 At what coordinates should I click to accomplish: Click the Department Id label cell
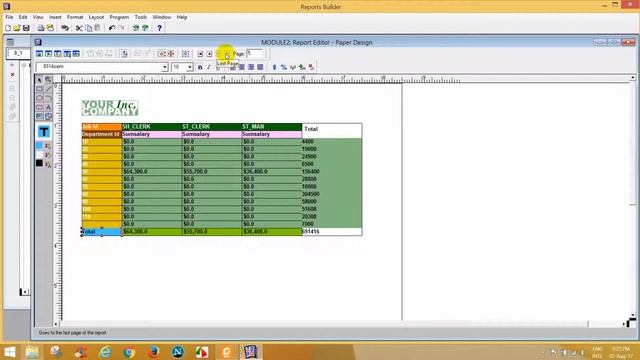click(x=101, y=134)
